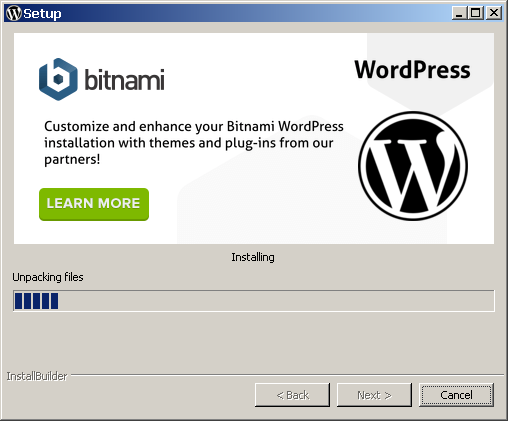Click the InstallBuilder footer label
508x421 pixels.
pos(37,376)
